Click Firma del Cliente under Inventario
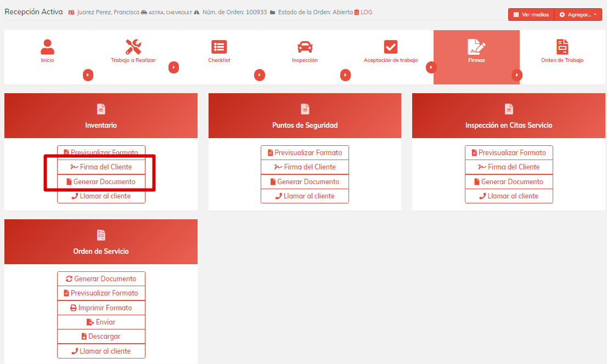Viewport: 607px width, 364px height. (x=101, y=167)
